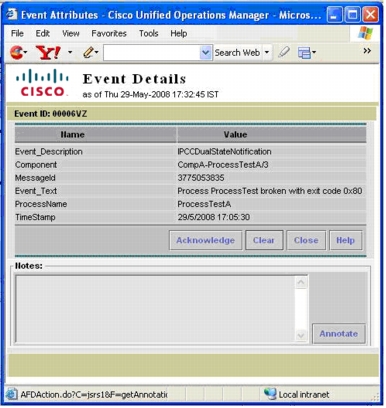Click the page icon in status bar
The height and width of the screenshot is (408, 386).
point(12,395)
